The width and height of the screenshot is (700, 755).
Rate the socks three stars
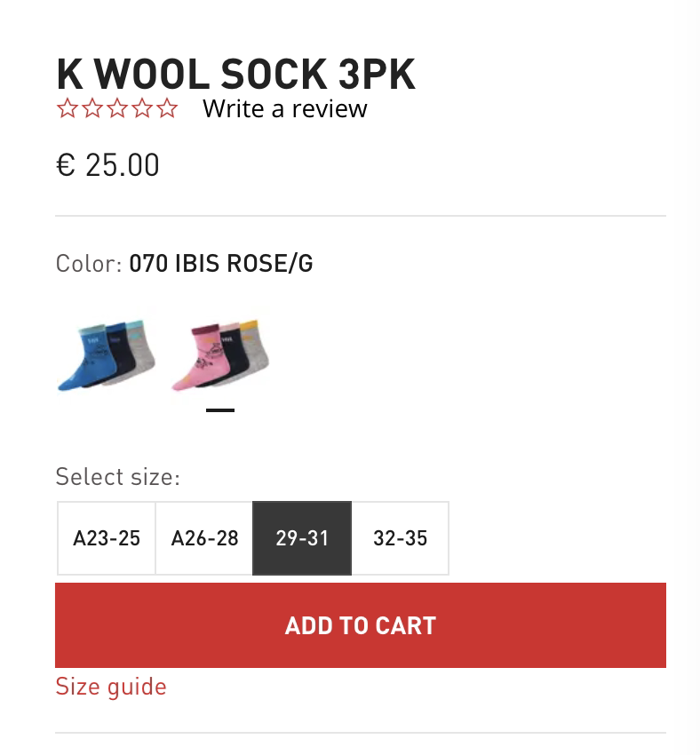click(x=116, y=109)
